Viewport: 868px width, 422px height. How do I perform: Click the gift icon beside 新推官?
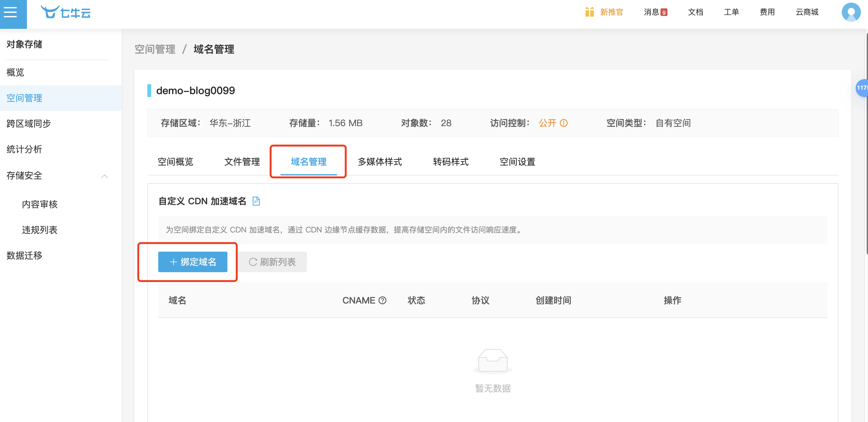tap(589, 12)
